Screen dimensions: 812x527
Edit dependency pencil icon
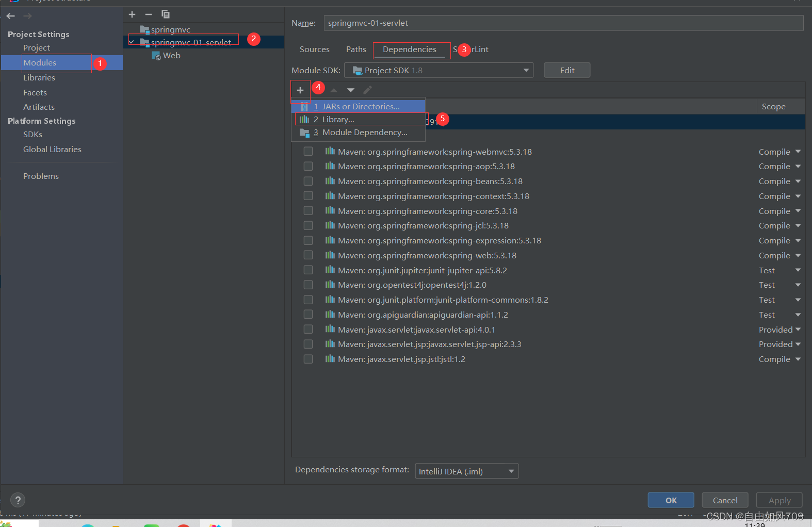pos(367,90)
